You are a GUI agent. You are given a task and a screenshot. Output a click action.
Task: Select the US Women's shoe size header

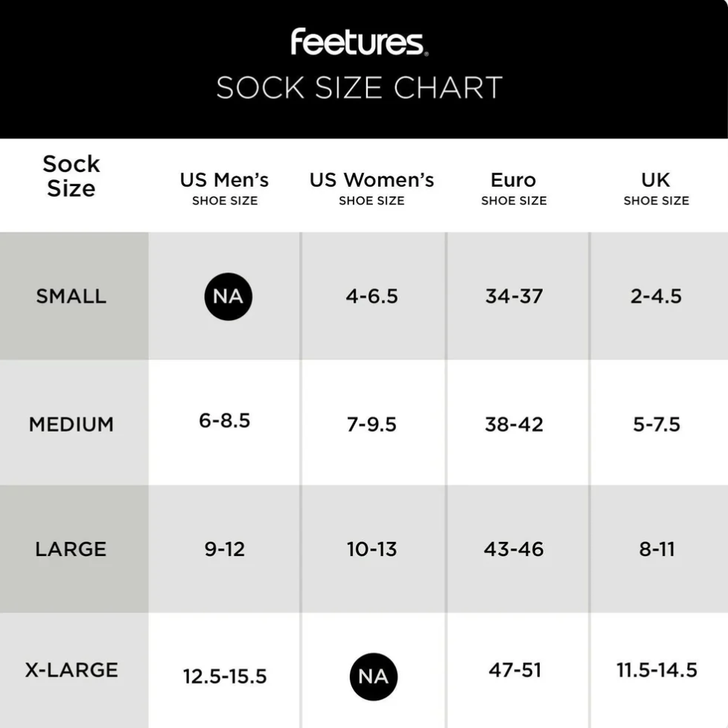pyautogui.click(x=372, y=188)
